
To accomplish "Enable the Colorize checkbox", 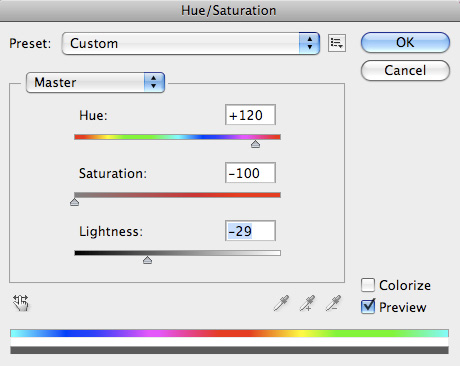I will coord(368,285).
